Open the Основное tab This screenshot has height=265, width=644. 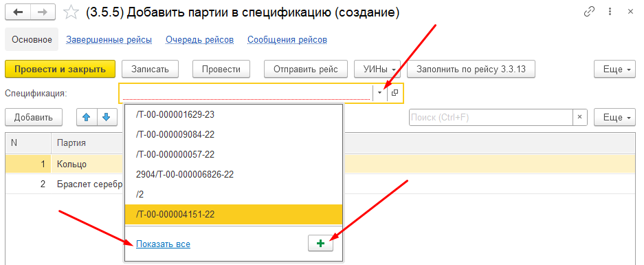pos(32,40)
